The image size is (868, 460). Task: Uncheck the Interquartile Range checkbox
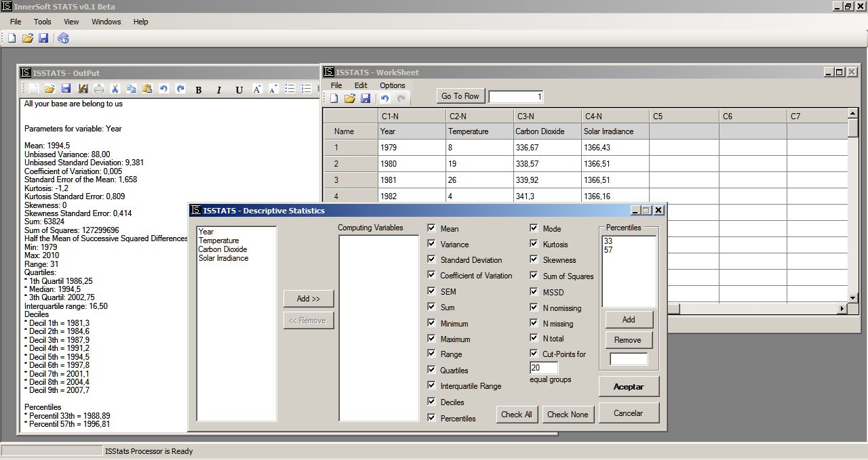pyautogui.click(x=432, y=385)
